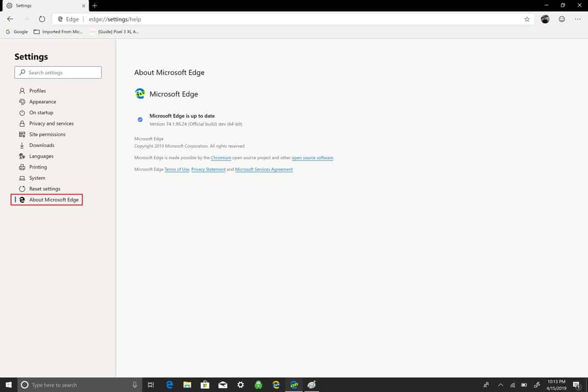
Task: Select Profiles in settings sidebar
Action: coord(37,91)
